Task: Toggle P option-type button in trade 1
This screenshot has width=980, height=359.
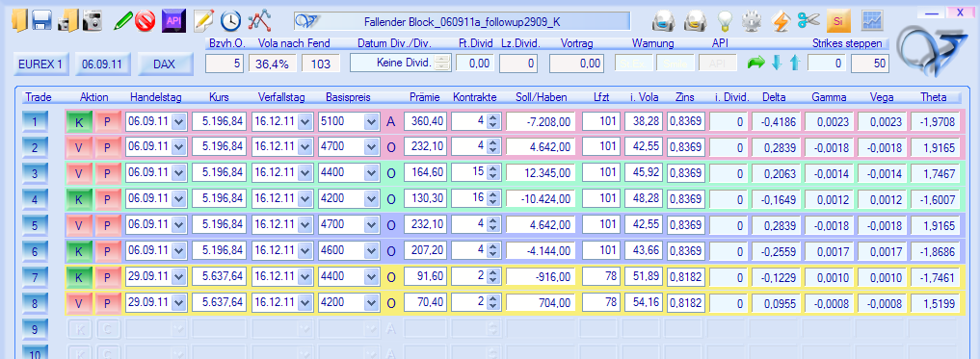Action: 107,121
